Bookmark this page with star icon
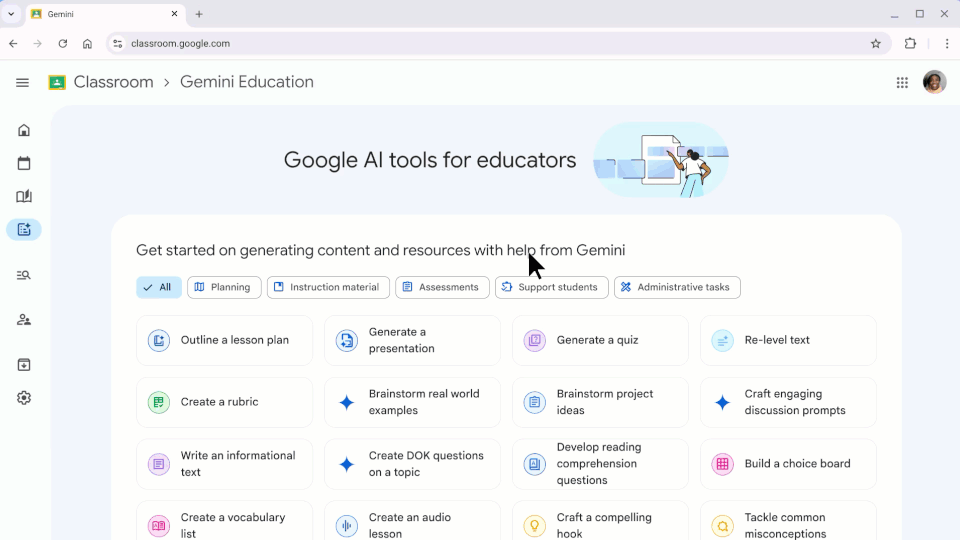Viewport: 960px width, 540px height. (876, 44)
